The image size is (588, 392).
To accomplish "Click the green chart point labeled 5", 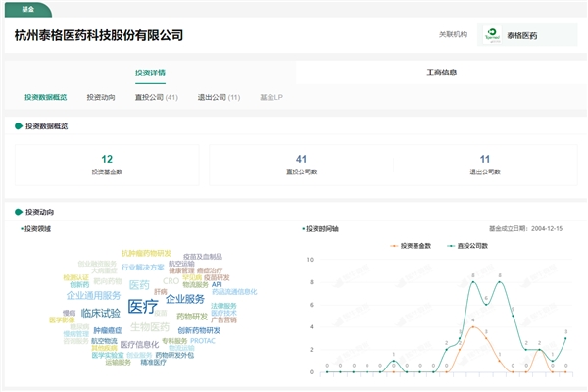I will [x=513, y=316].
